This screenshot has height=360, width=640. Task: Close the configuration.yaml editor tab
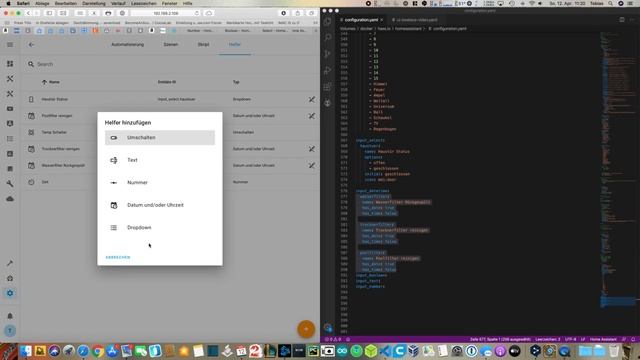click(x=382, y=20)
